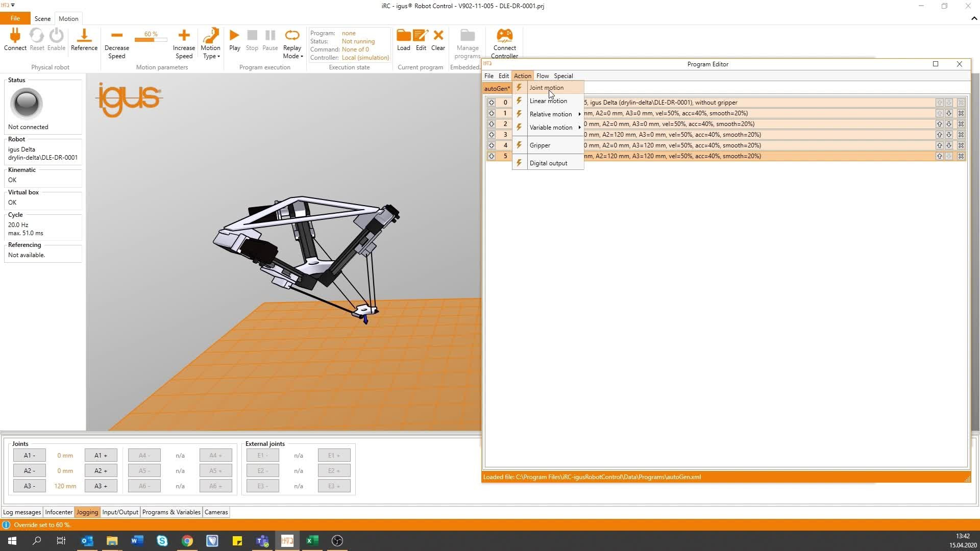This screenshot has height=551, width=980.
Task: Open the Special menu in Program Editor
Action: pyautogui.click(x=563, y=76)
